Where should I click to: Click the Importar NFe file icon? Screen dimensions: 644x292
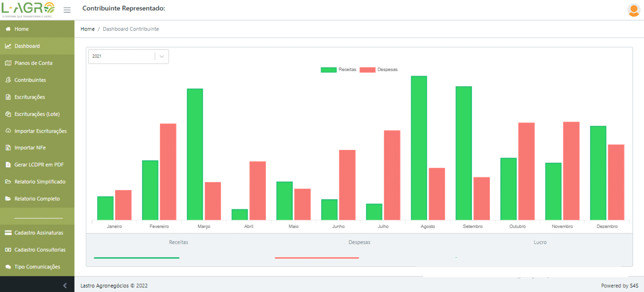pos(8,148)
